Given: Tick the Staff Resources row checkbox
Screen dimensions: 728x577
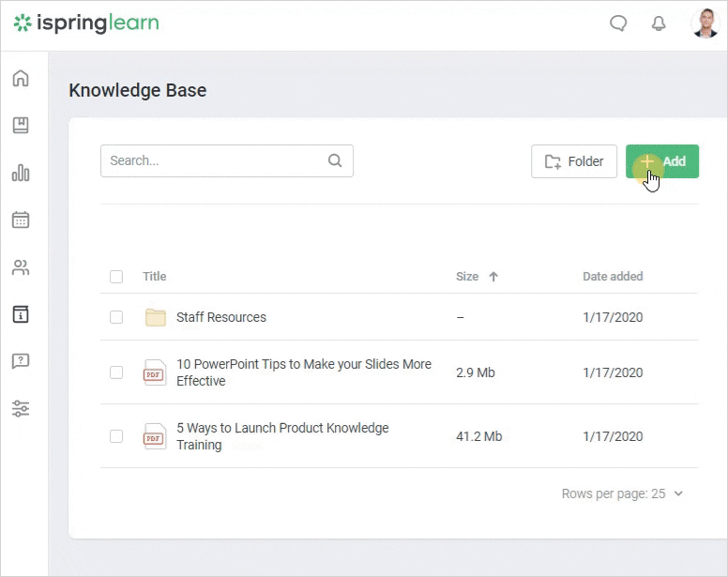Looking at the screenshot, I should pyautogui.click(x=116, y=317).
